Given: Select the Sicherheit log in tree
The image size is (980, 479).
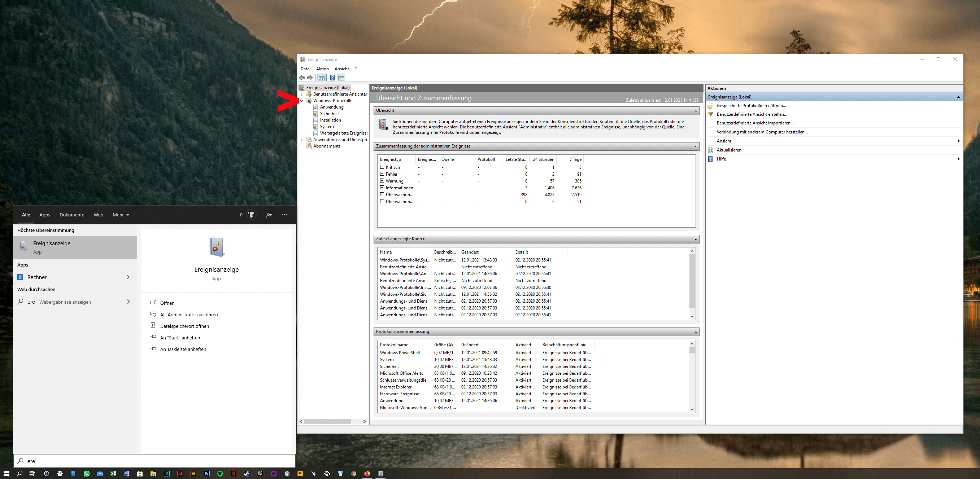Looking at the screenshot, I should 329,114.
